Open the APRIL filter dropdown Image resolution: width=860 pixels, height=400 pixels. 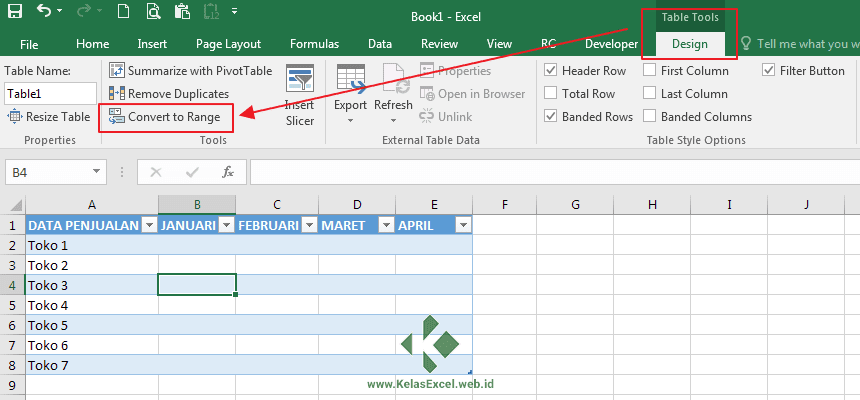[x=463, y=226]
